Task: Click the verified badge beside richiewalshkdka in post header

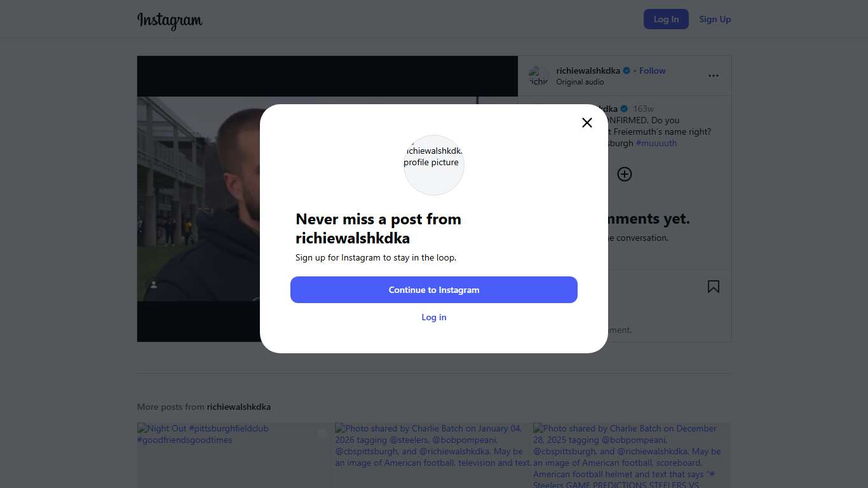Action: (x=627, y=71)
